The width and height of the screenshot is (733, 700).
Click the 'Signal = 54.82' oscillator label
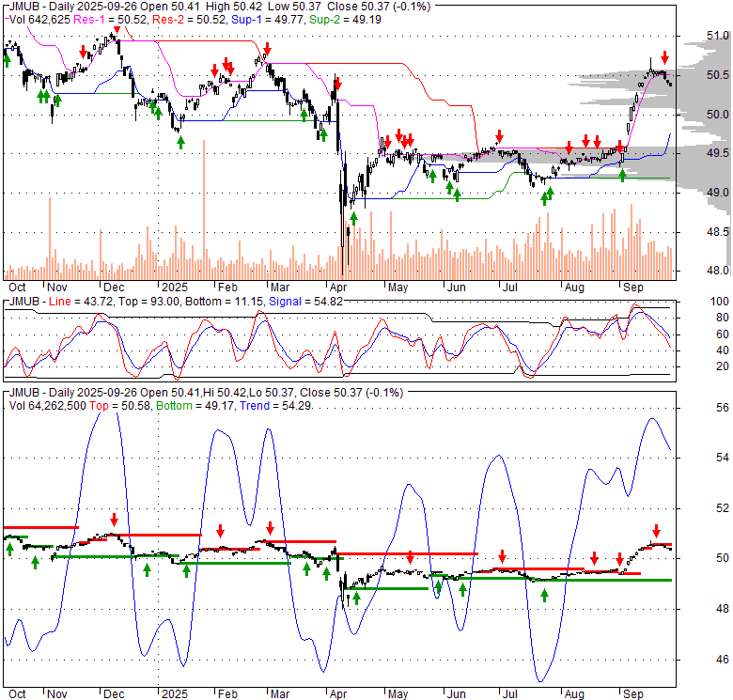pos(305,302)
